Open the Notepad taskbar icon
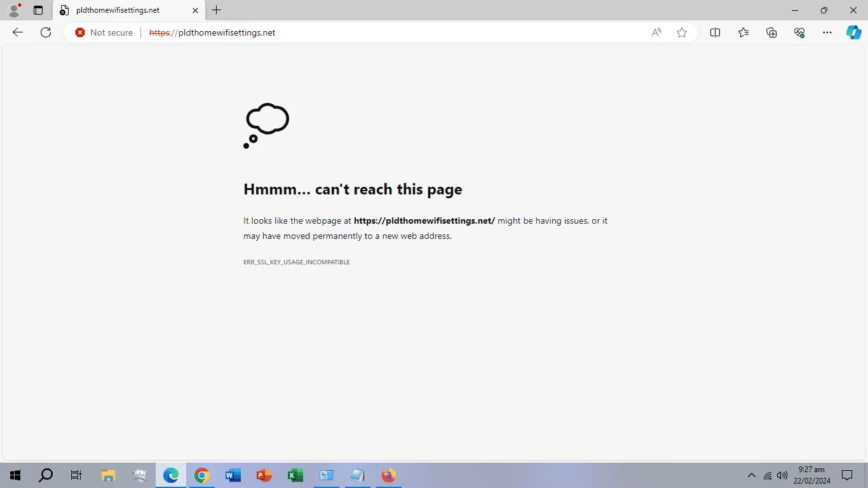868x488 pixels. tap(358, 475)
